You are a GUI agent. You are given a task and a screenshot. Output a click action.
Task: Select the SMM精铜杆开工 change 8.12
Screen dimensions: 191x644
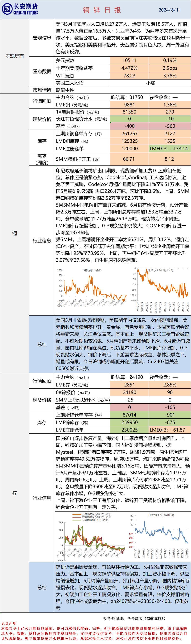[170, 159]
